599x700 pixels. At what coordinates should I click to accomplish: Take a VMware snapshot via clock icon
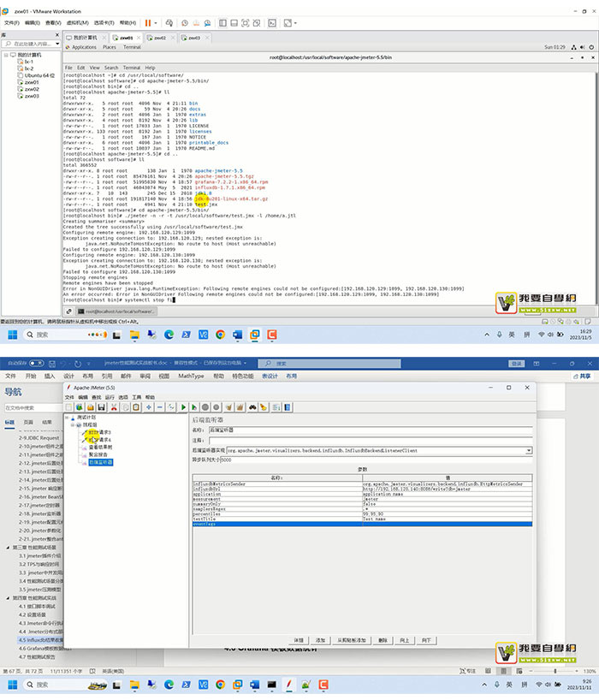pyautogui.click(x=184, y=23)
